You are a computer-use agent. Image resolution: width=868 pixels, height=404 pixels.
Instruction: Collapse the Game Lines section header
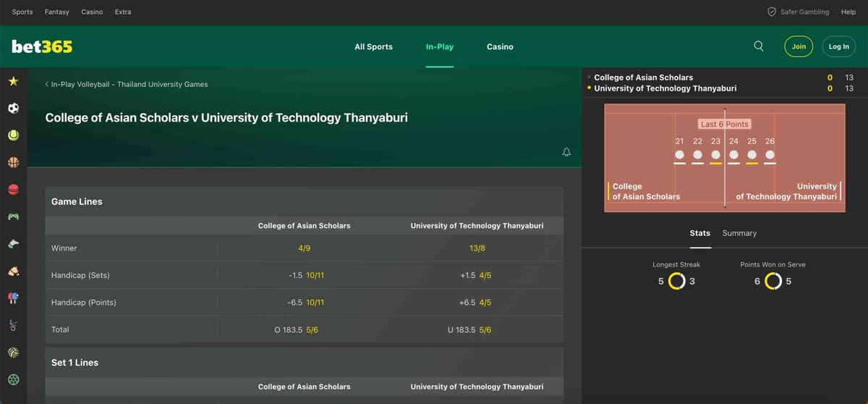point(305,201)
